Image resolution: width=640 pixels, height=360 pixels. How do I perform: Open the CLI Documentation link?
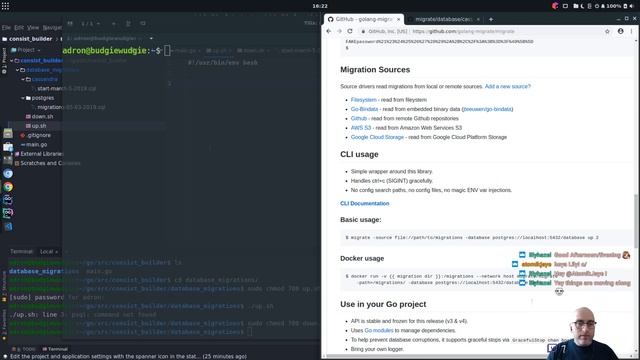364,203
